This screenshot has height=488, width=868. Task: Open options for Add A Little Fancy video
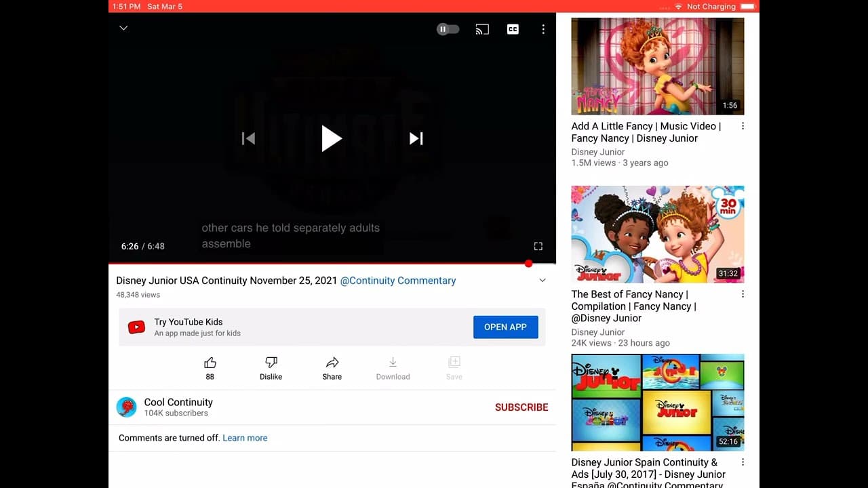(743, 126)
